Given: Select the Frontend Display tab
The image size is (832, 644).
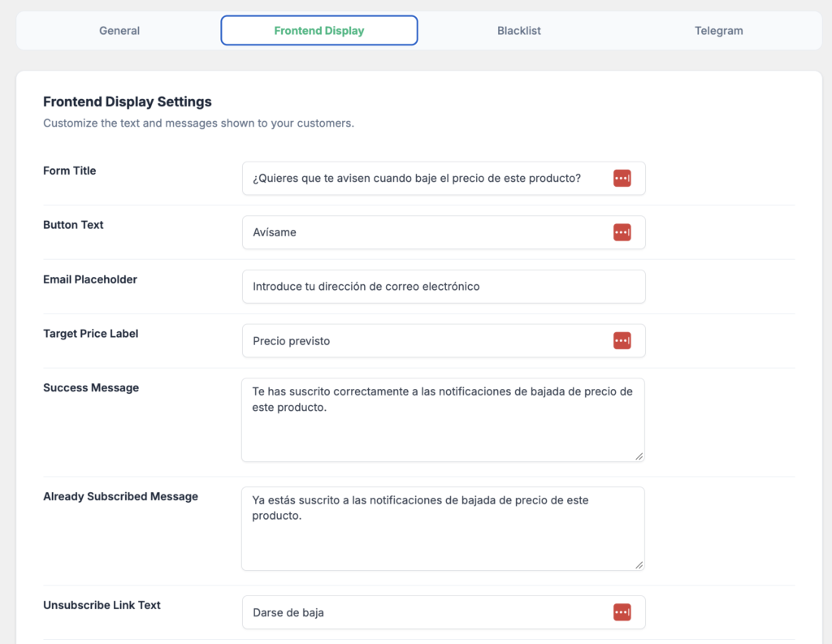Looking at the screenshot, I should click(318, 31).
